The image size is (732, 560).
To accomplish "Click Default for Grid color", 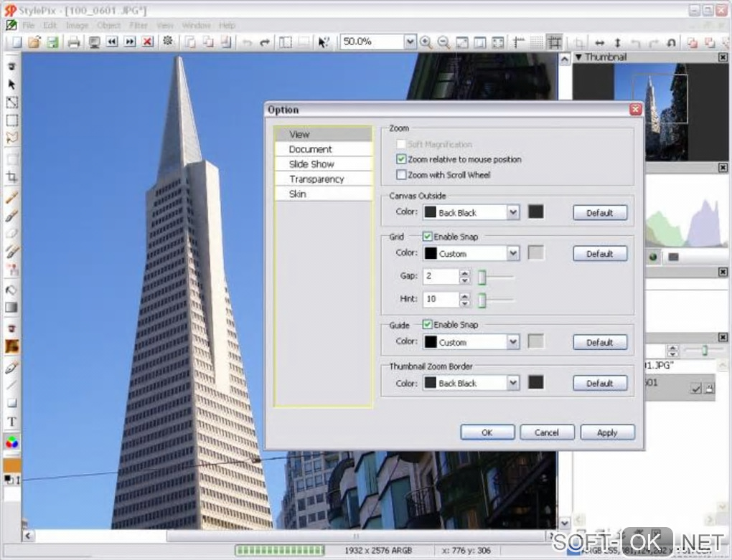I will pyautogui.click(x=600, y=254).
